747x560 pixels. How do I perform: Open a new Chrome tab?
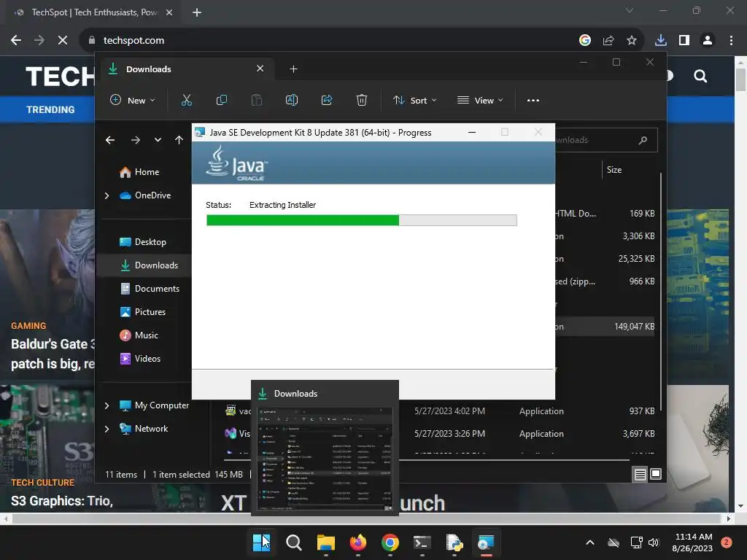[197, 12]
